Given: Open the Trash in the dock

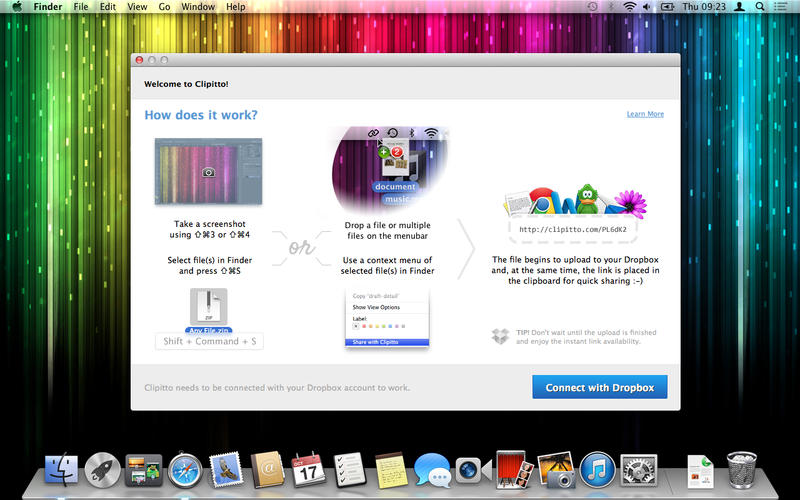Looking at the screenshot, I should click(x=741, y=469).
